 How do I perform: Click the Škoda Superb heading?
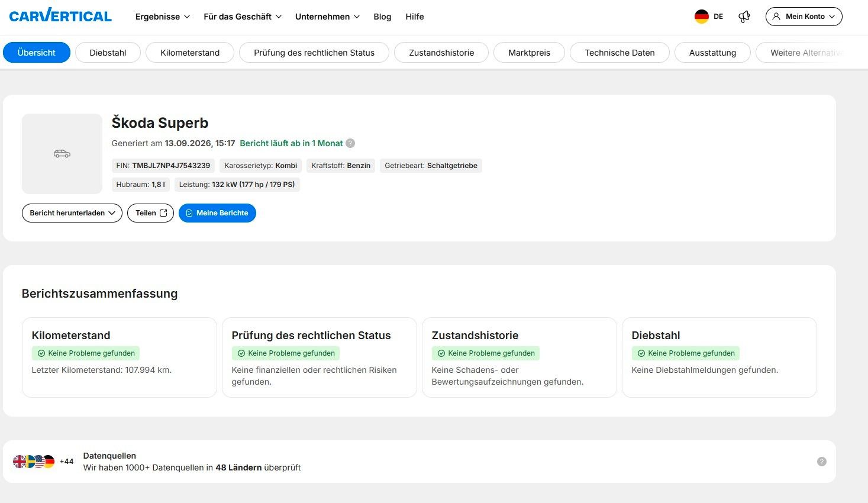click(x=160, y=123)
